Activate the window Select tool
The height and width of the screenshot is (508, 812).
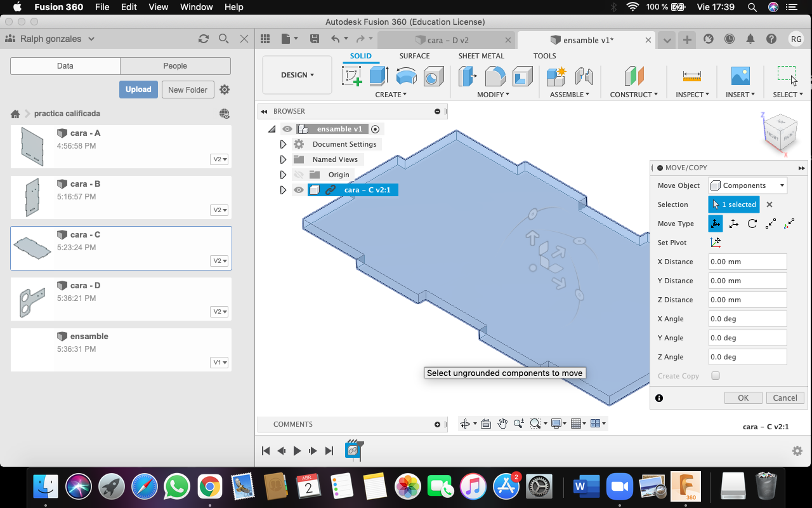pos(787,75)
